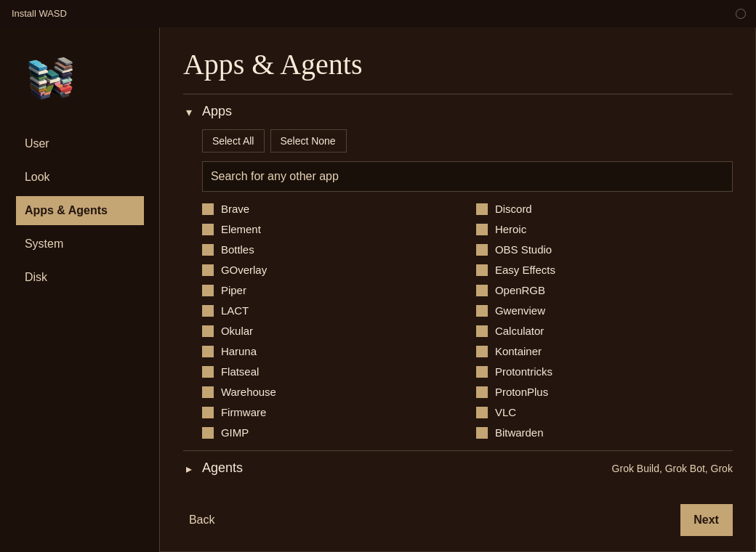Screen dimensions: 756x552
Task: Click the Install WASD window title
Action: tap(39, 14)
